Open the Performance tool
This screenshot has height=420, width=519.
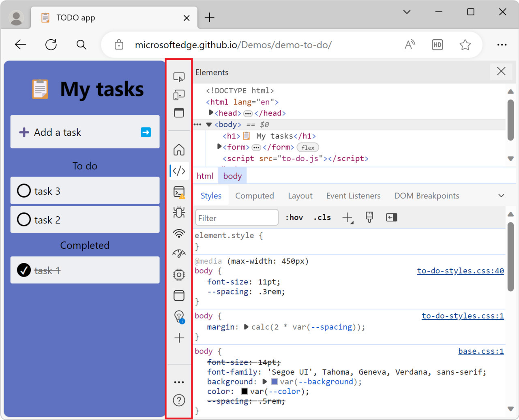pyautogui.click(x=179, y=254)
